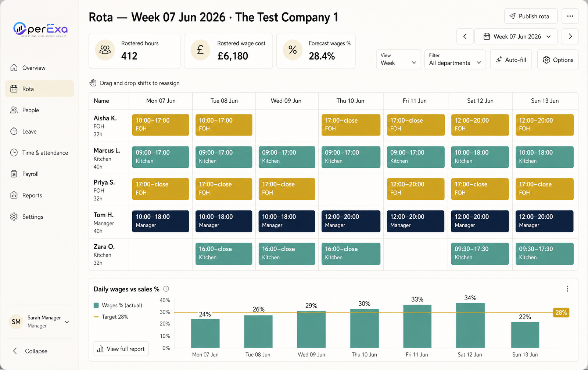The image size is (588, 370).
Task: Click the Fri 11 Jun 33% bar
Action: point(417,326)
